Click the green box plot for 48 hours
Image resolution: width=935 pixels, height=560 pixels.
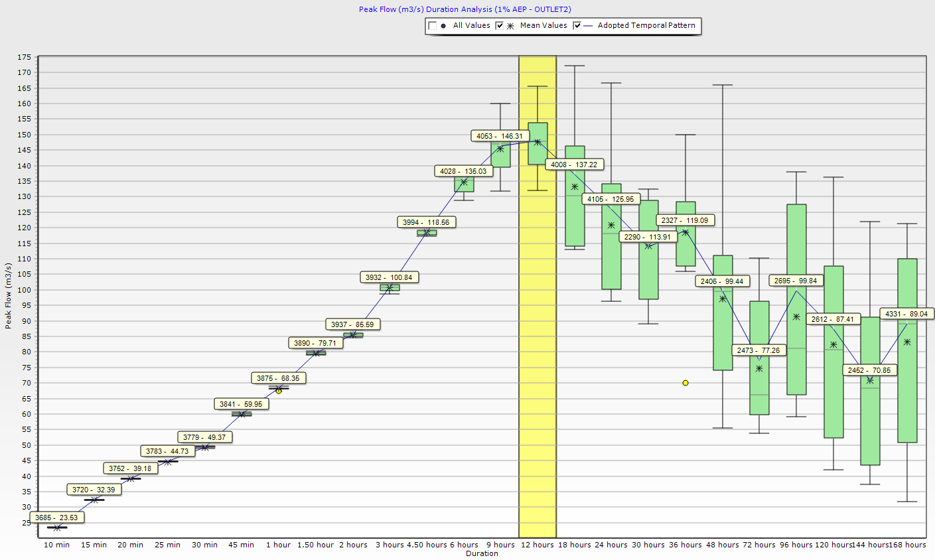(723, 332)
